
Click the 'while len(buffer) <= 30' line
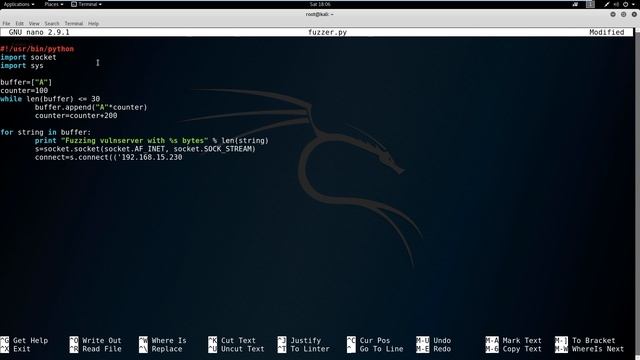pyautogui.click(x=50, y=99)
